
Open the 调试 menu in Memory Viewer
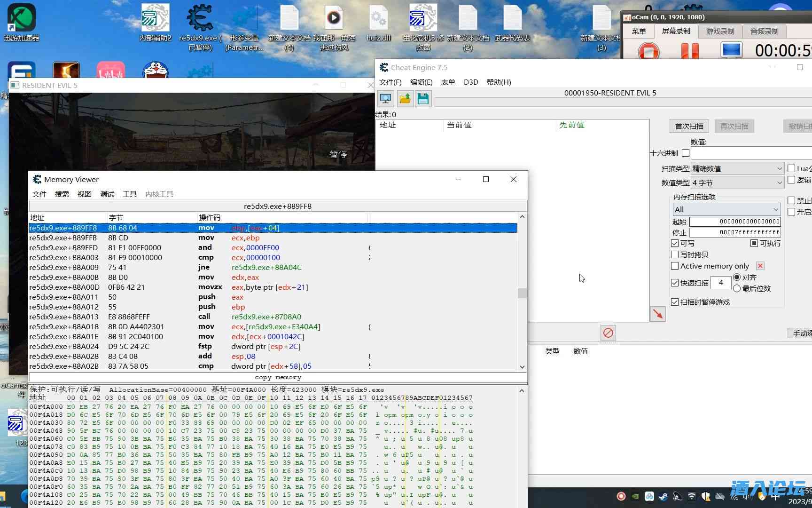(x=107, y=194)
